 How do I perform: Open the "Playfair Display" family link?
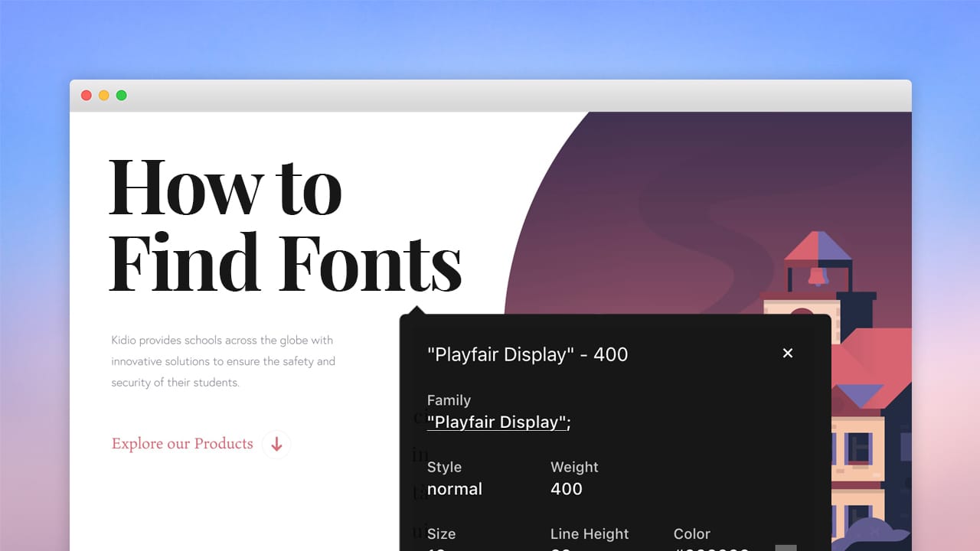497,422
